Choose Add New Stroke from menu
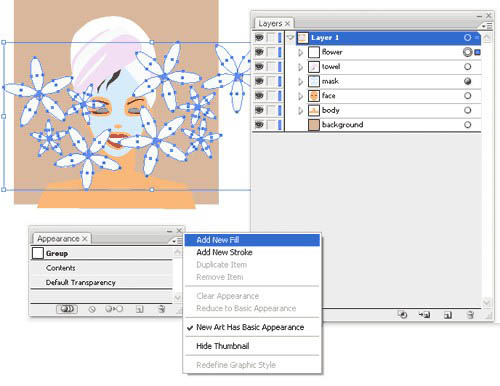Image resolution: width=500 pixels, height=386 pixels. [252, 252]
